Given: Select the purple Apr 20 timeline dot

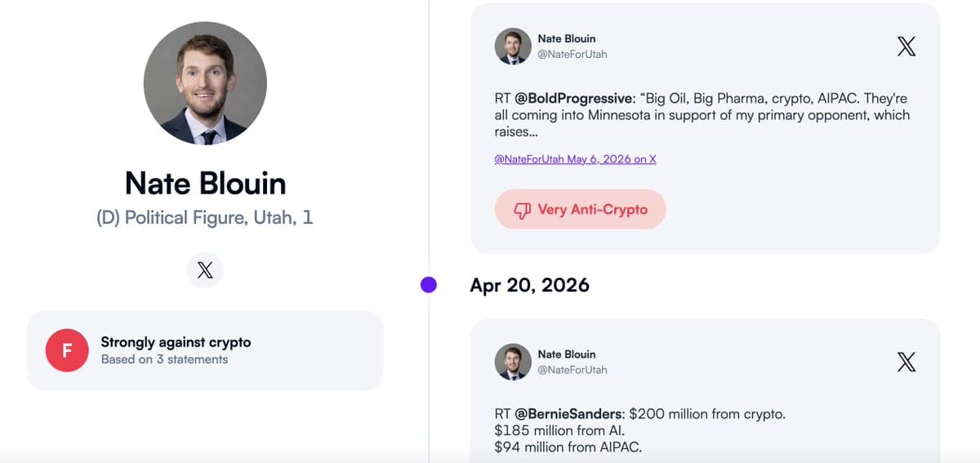Looking at the screenshot, I should click(x=429, y=285).
